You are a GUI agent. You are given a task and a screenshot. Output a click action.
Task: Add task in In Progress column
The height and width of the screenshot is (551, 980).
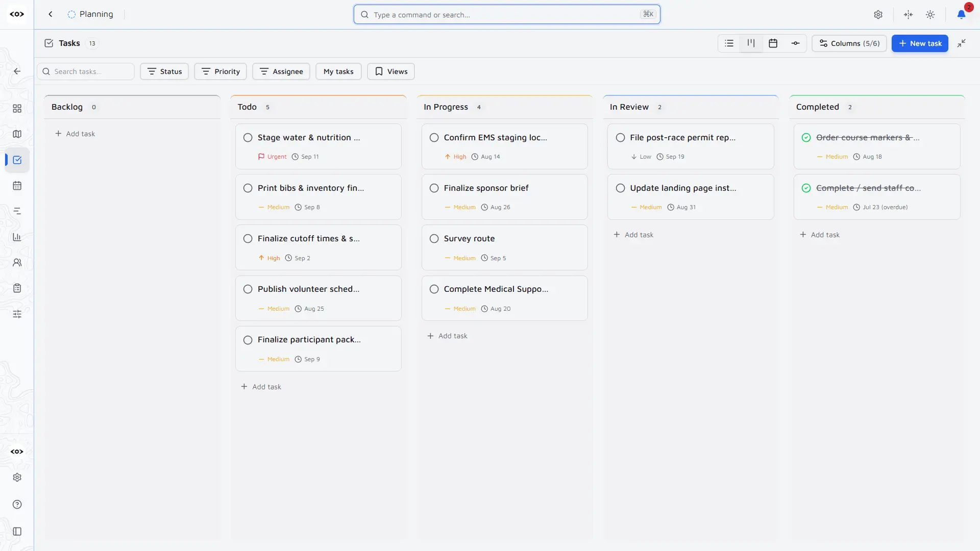click(448, 336)
